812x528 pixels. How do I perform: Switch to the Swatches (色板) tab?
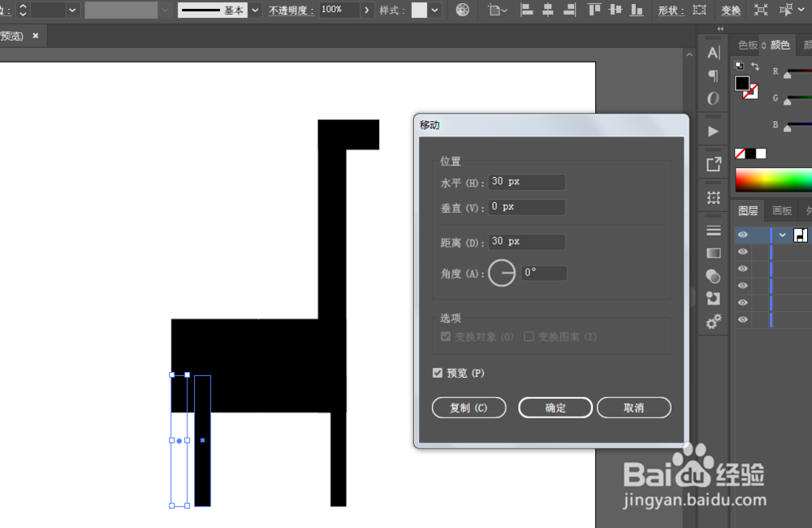[748, 45]
